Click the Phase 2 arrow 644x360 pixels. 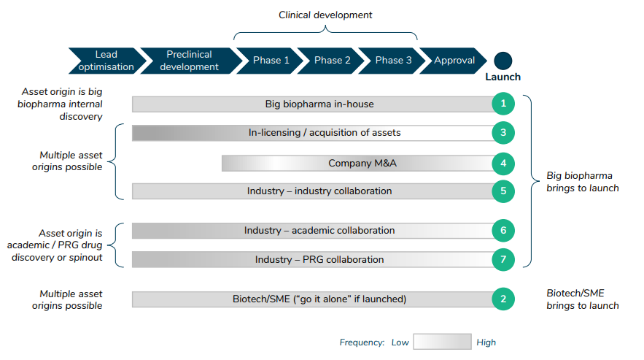point(331,61)
